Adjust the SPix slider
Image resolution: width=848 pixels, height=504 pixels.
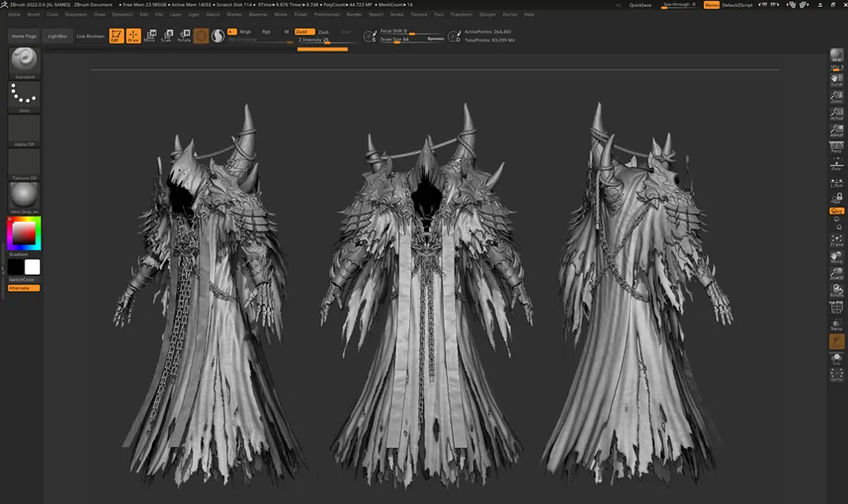point(836,67)
